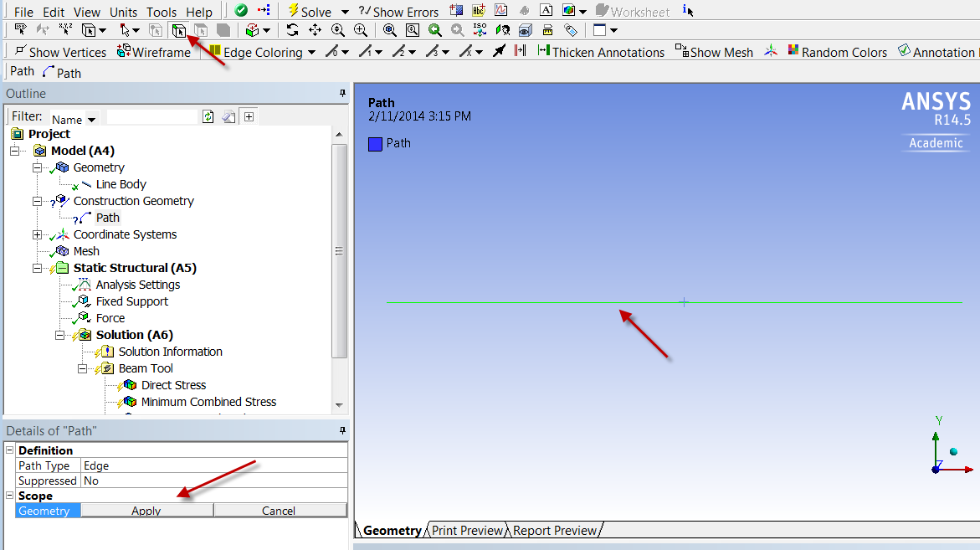Click the New Chart icon

[x=500, y=11]
